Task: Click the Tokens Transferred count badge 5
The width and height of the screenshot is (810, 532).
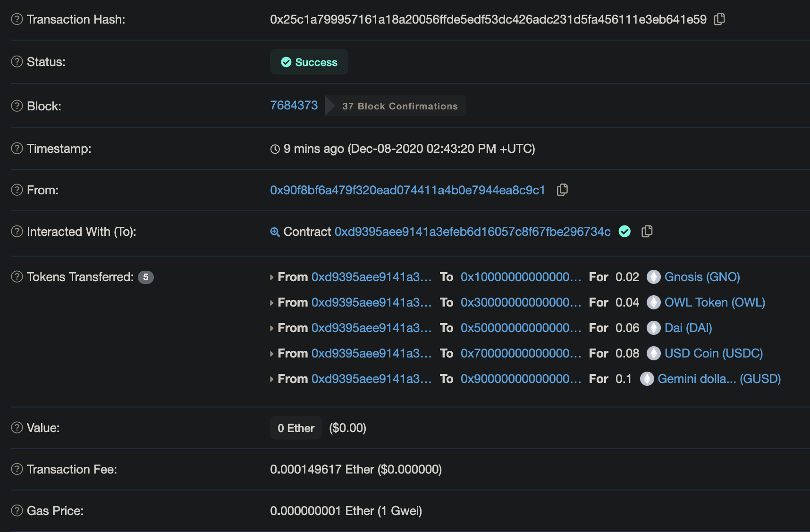Action: [x=146, y=277]
